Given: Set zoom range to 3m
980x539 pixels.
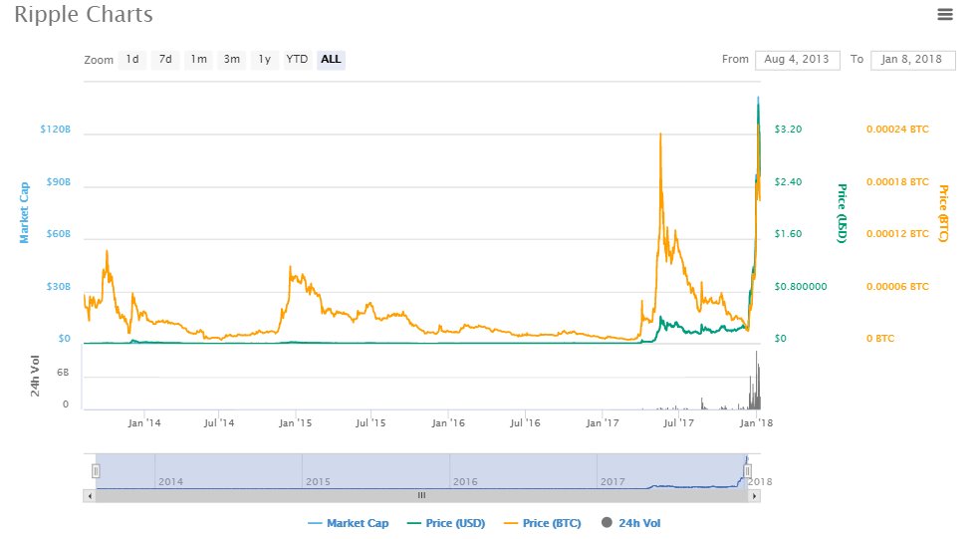Looking at the screenshot, I should [x=232, y=60].
